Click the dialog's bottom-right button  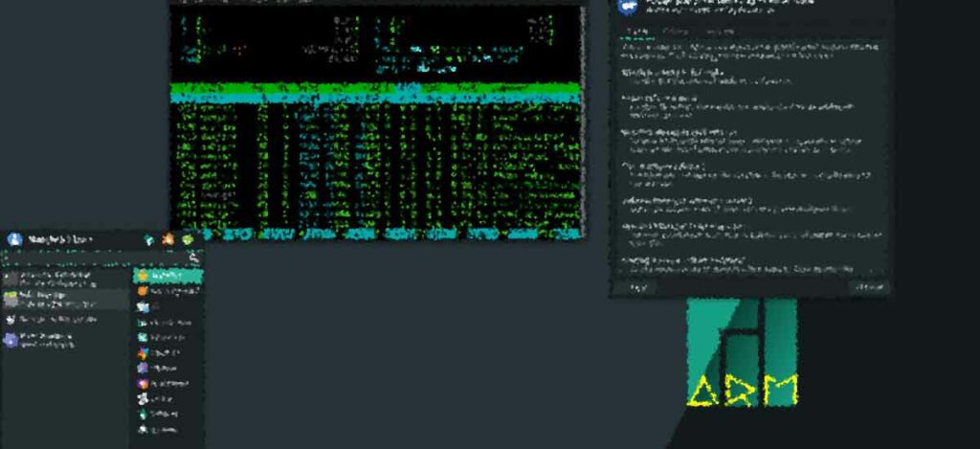(x=869, y=287)
